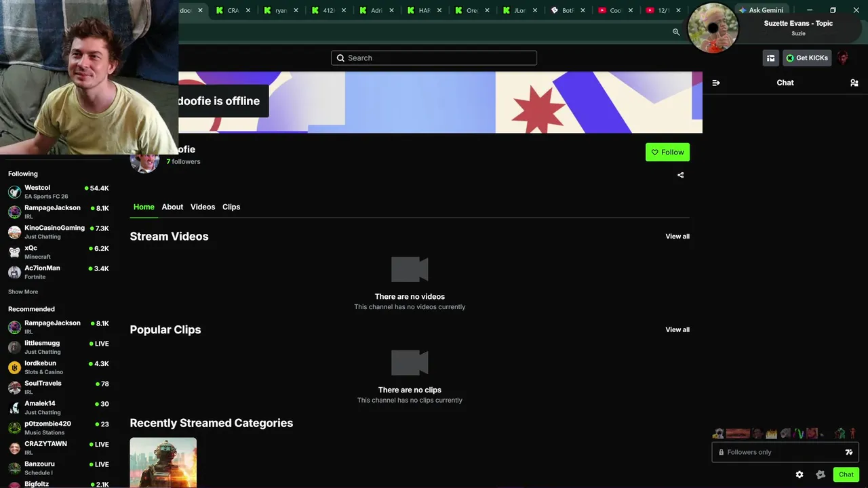Click the chat identity badge icon beside the gear
Image resolution: width=868 pixels, height=488 pixels.
(821, 474)
